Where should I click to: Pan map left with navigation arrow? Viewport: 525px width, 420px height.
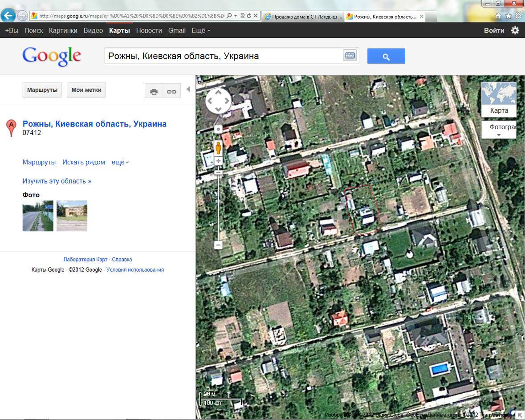(x=210, y=101)
